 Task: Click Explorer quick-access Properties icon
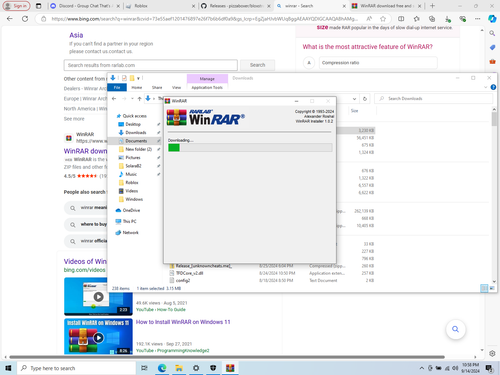coord(124,78)
